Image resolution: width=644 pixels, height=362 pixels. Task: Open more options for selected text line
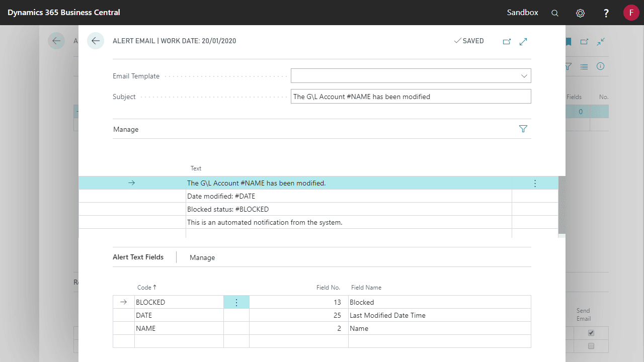pos(535,184)
